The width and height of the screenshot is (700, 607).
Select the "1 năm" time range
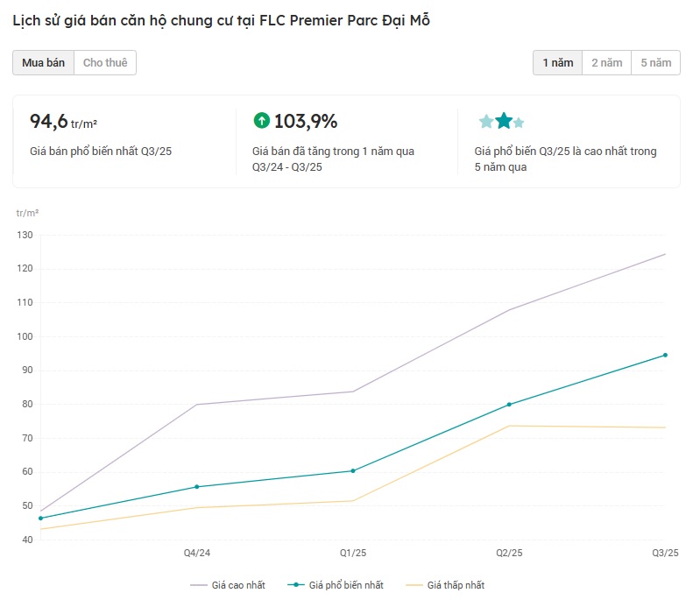[x=557, y=63]
